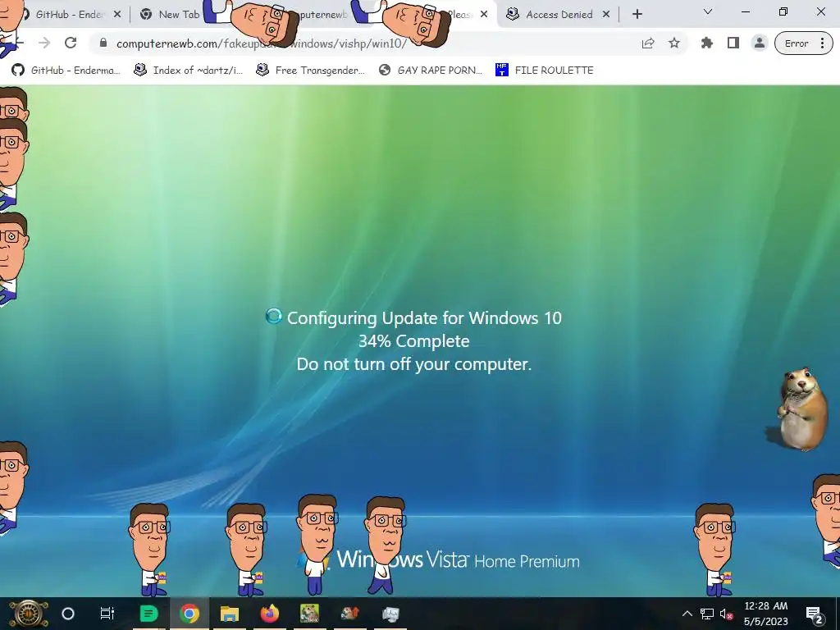The image size is (840, 630).
Task: Open the squirrel-with-arrow taskbar app
Action: 349,614
